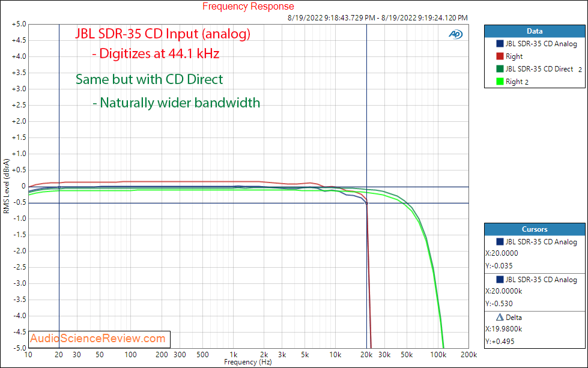
Task: Click the AP logo icon in graph corner
Action: click(x=456, y=34)
